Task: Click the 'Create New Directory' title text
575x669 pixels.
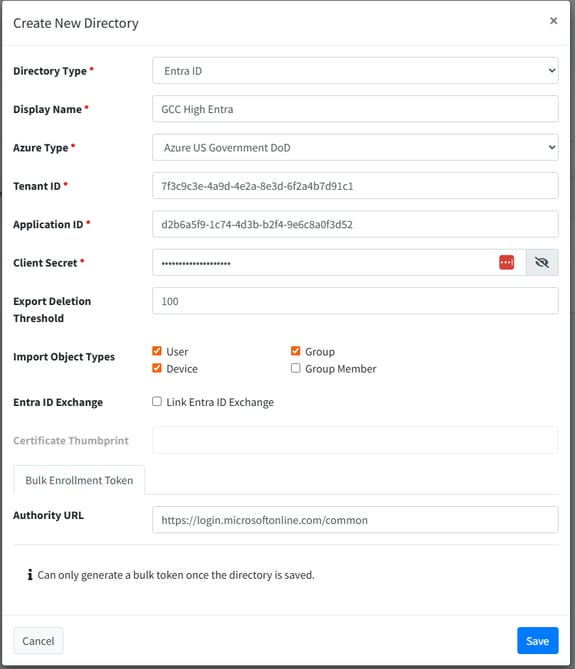Action: pyautogui.click(x=76, y=23)
